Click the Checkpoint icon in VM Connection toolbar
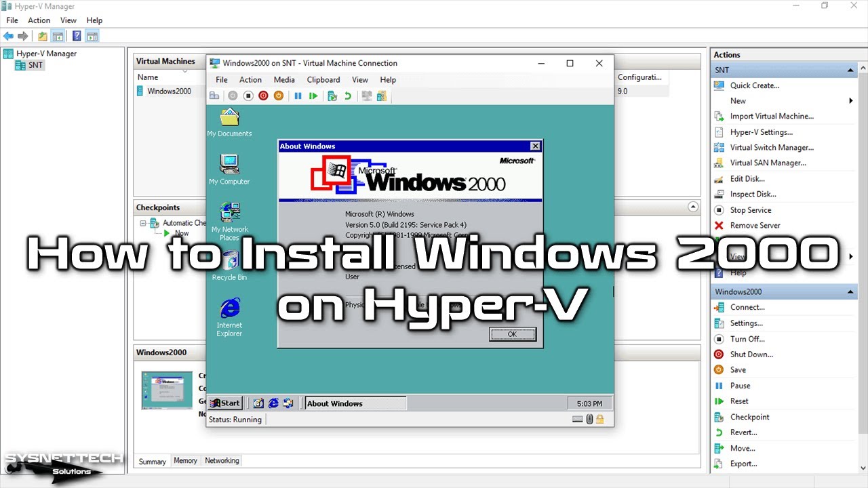This screenshot has width=868, height=488. [x=332, y=96]
